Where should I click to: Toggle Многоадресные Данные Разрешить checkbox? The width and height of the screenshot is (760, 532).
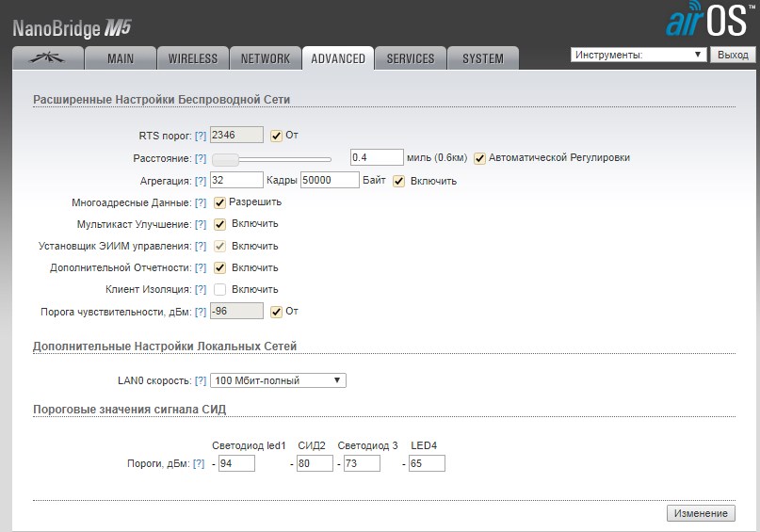[219, 202]
